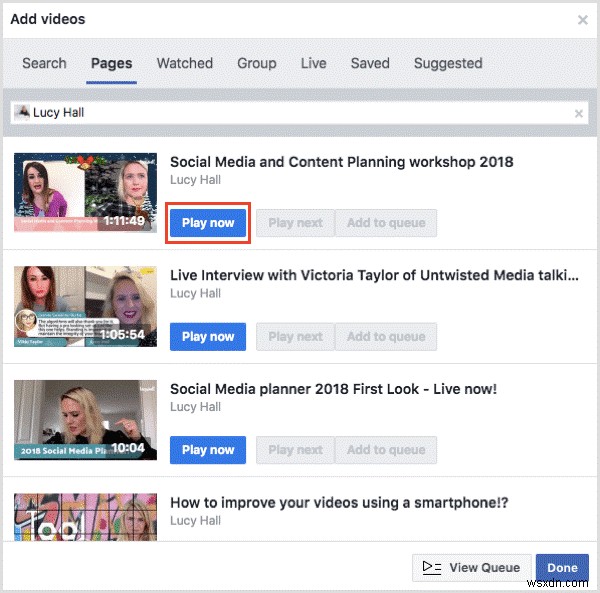
Task: Open the Group tab
Action: coord(257,64)
